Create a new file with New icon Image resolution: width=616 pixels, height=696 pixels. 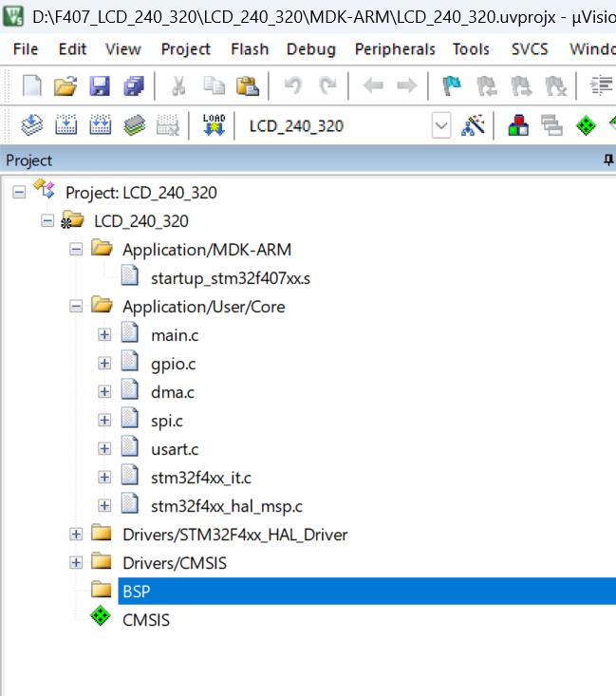coord(32,85)
